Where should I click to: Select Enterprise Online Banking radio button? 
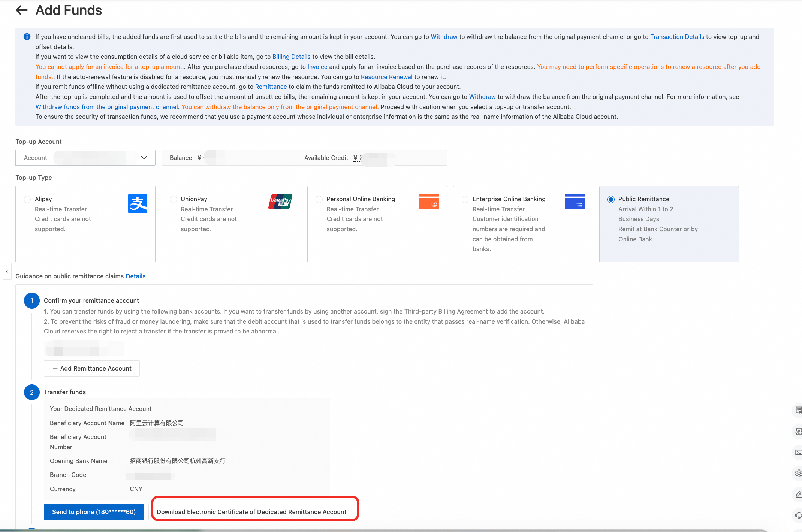[x=465, y=199]
